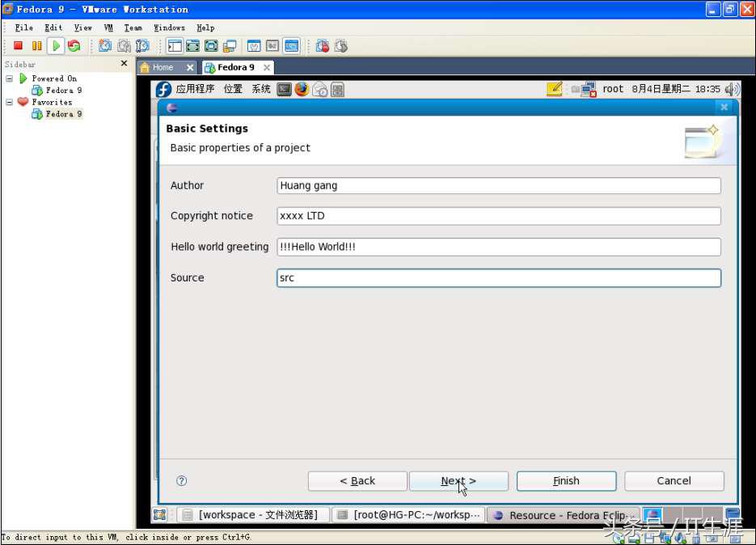The image size is (756, 545).
Task: Click the Reset VM toolbar icon
Action: [74, 46]
